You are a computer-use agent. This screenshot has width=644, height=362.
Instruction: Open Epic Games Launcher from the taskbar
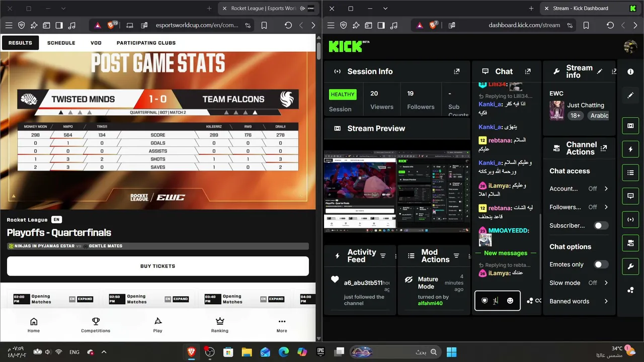pos(320,352)
